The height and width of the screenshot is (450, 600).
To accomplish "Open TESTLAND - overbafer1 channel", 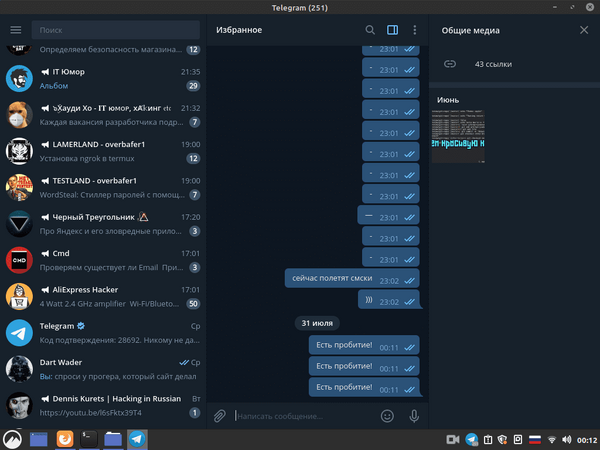I will click(x=103, y=188).
